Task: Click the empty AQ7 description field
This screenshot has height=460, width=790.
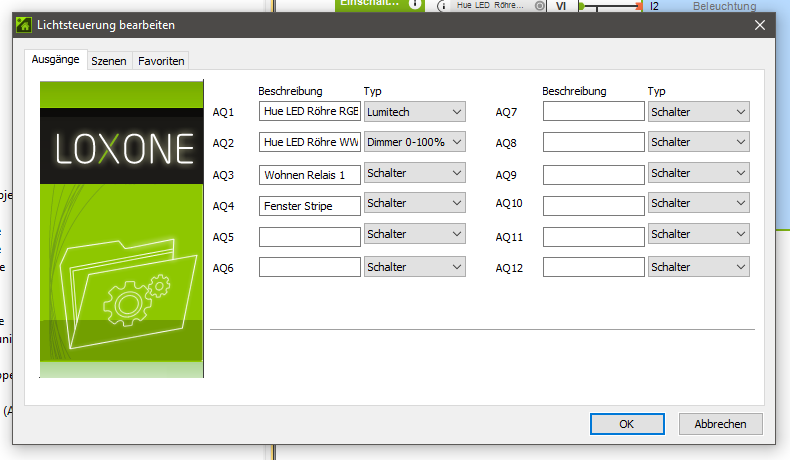Action: pyautogui.click(x=594, y=111)
